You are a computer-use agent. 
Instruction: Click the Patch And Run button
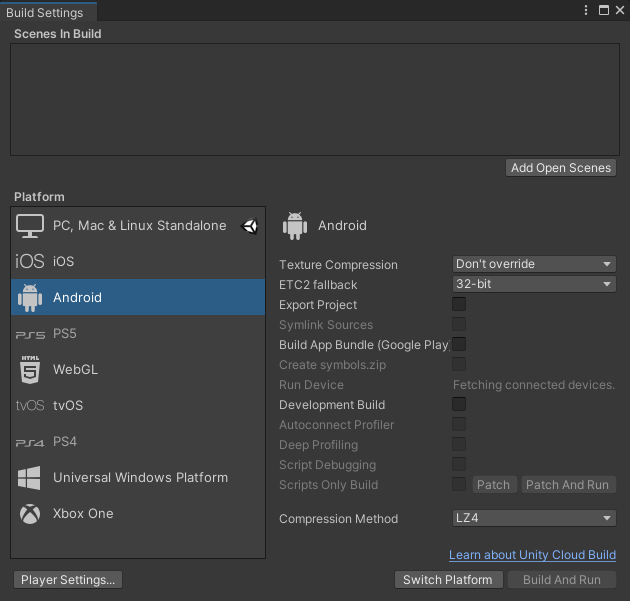pos(569,485)
